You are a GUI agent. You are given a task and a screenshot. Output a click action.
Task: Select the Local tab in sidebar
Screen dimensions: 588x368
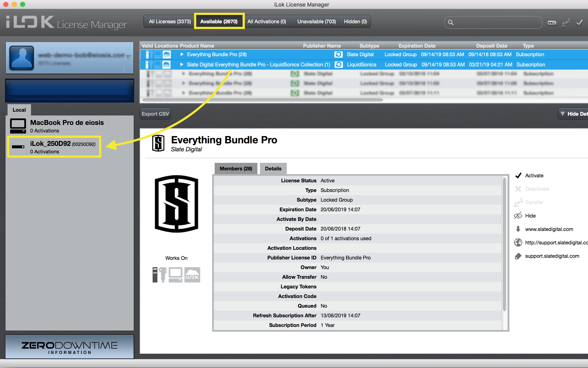(19, 110)
